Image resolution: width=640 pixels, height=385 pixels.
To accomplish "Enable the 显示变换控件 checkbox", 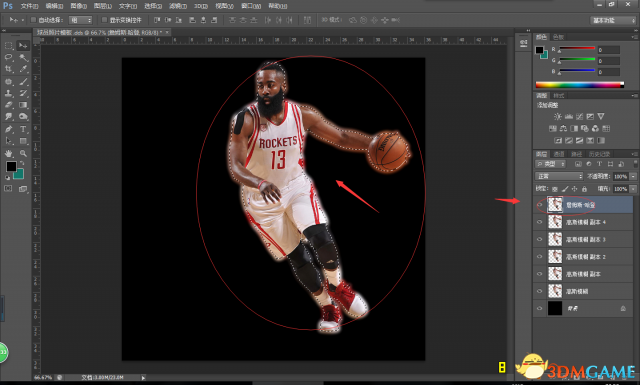I will [x=104, y=20].
